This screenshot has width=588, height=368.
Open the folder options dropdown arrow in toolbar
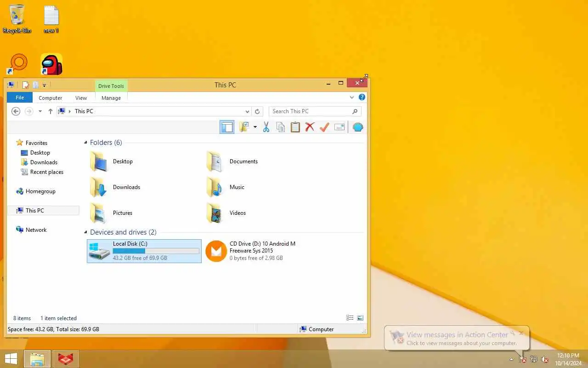pos(255,127)
